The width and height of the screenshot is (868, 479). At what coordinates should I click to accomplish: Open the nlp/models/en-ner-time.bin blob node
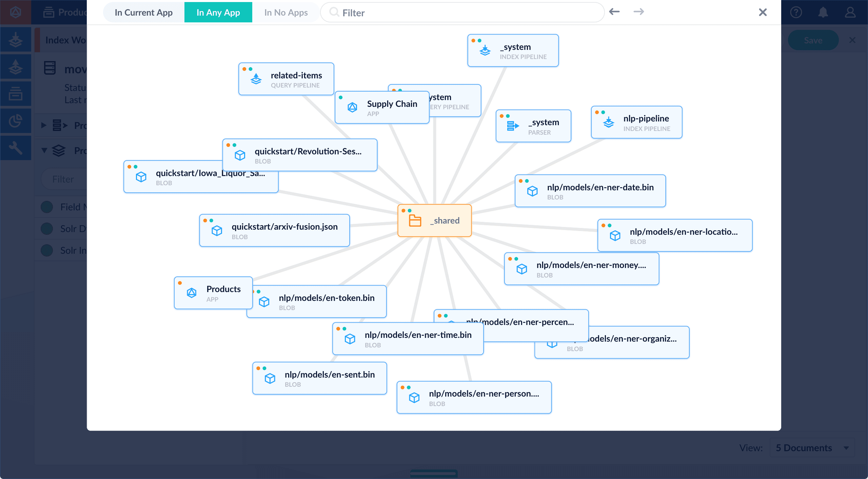tap(408, 339)
